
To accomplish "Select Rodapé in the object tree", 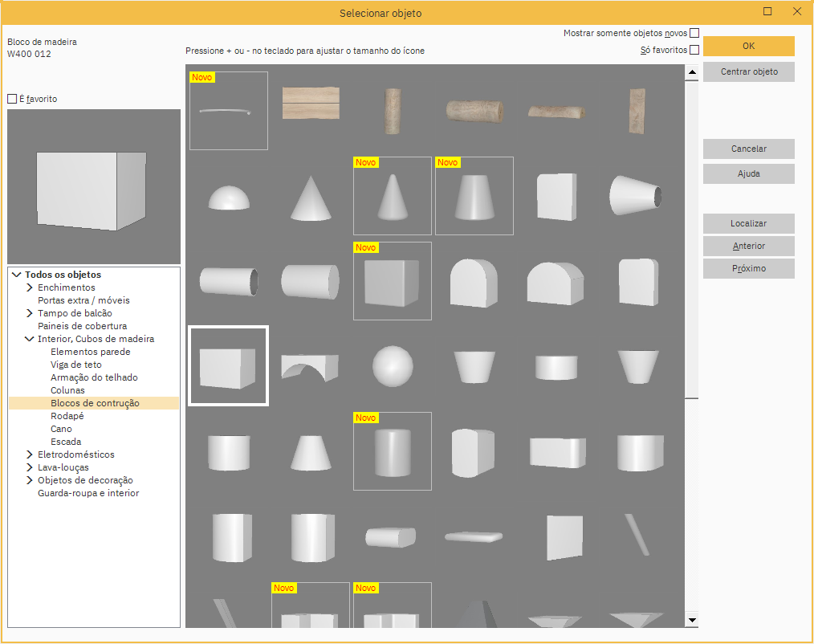I will (x=67, y=416).
